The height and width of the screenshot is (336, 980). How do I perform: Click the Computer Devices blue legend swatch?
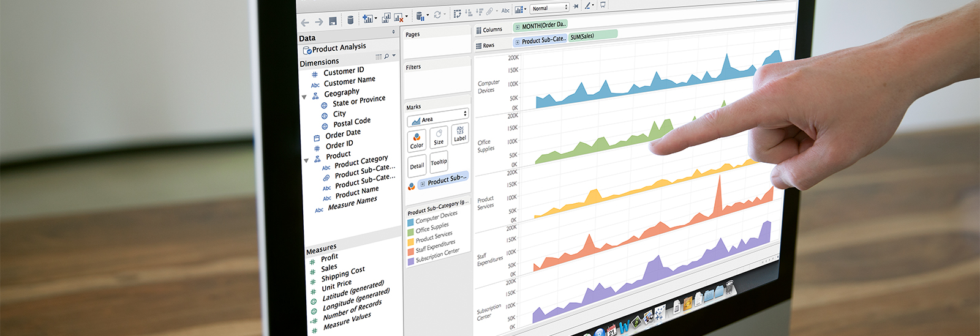point(411,223)
